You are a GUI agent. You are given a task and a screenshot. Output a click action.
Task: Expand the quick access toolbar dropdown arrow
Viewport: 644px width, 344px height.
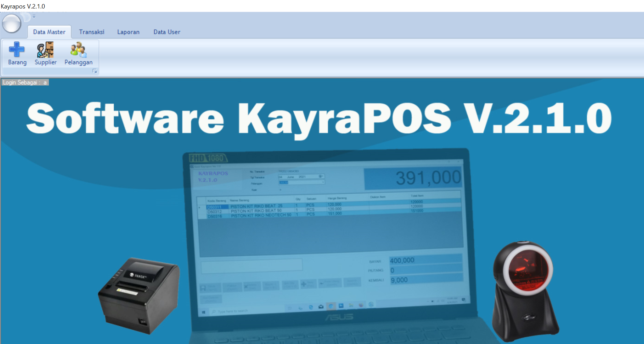pos(34,16)
